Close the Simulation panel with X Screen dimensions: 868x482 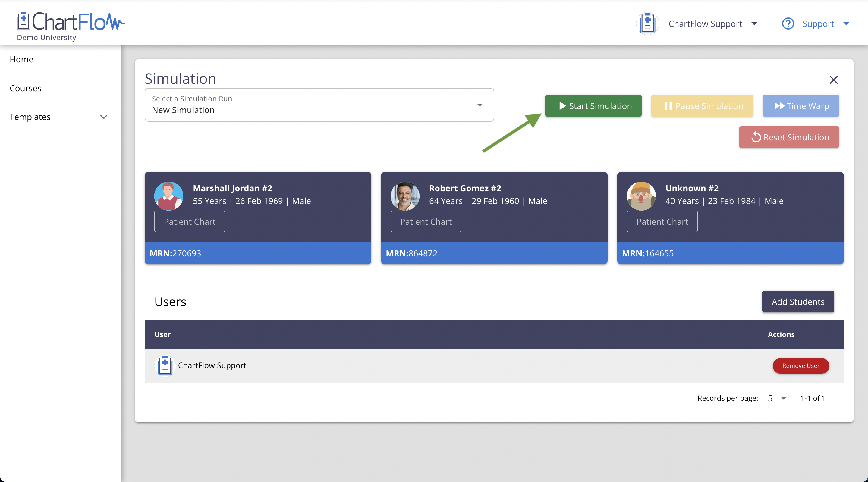click(833, 80)
